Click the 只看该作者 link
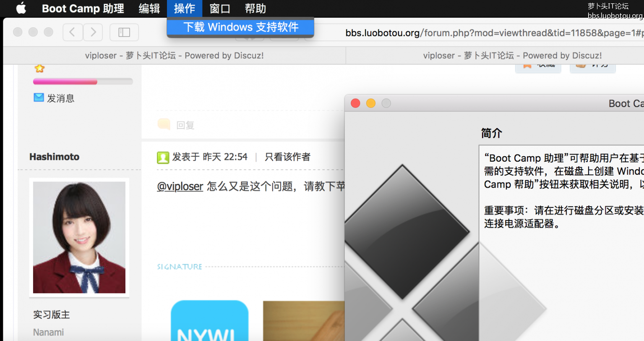644x341 pixels. tap(287, 157)
